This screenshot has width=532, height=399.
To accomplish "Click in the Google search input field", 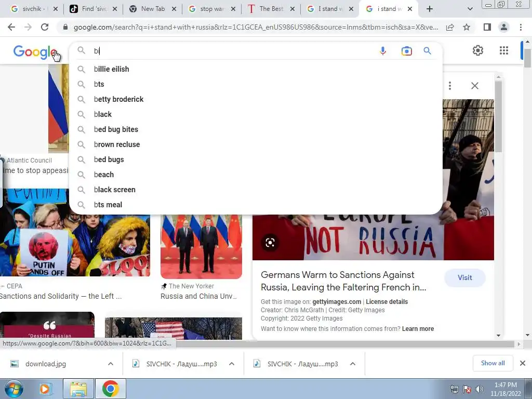I will 234,51.
